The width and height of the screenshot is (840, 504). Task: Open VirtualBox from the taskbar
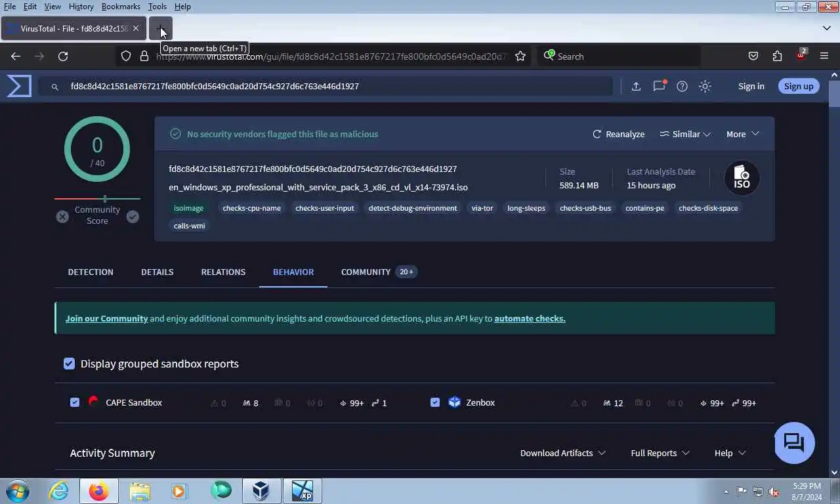pos(261,491)
